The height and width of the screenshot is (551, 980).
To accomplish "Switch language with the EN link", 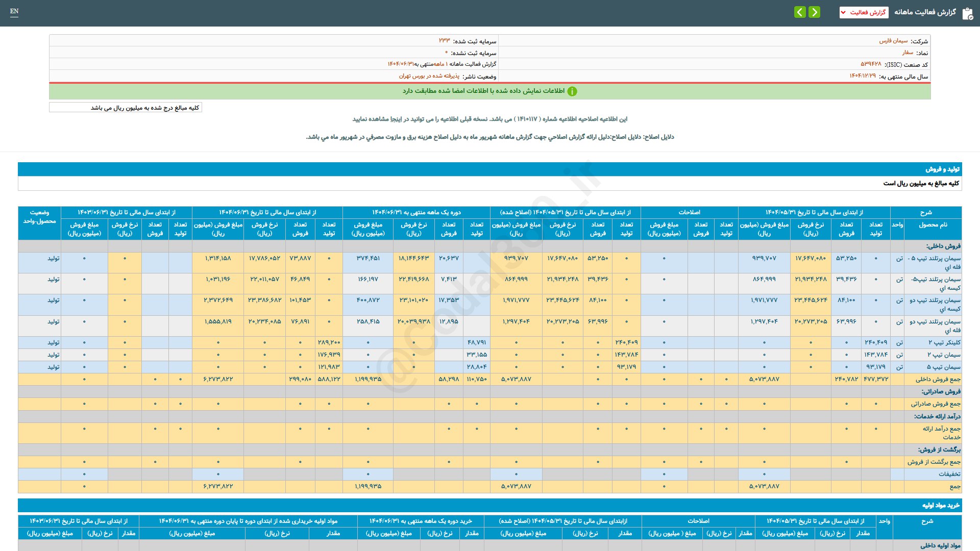I will [14, 11].
